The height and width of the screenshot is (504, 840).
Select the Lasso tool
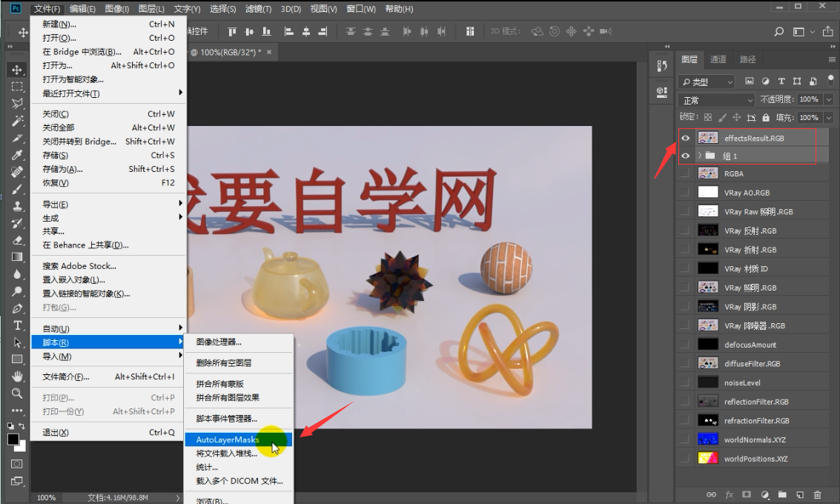click(16, 103)
